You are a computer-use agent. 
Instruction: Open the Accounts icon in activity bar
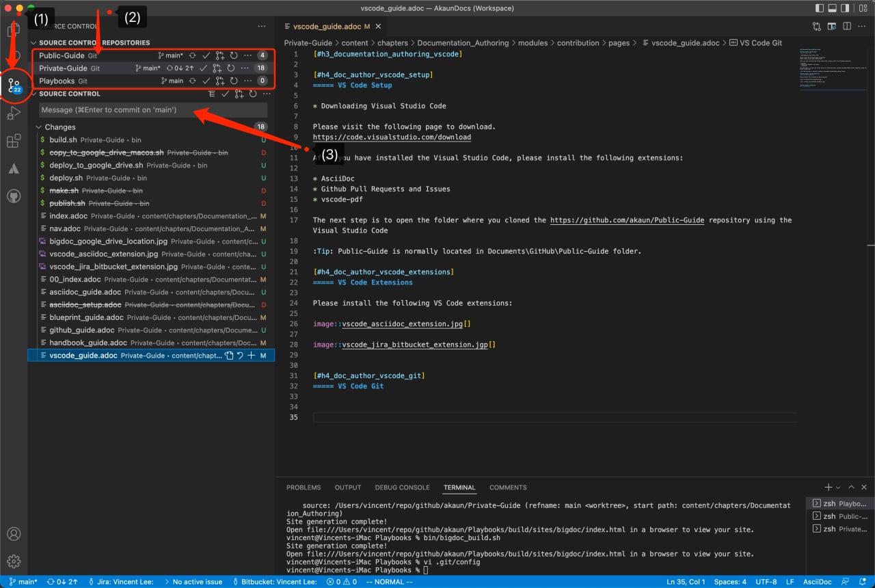click(x=14, y=534)
